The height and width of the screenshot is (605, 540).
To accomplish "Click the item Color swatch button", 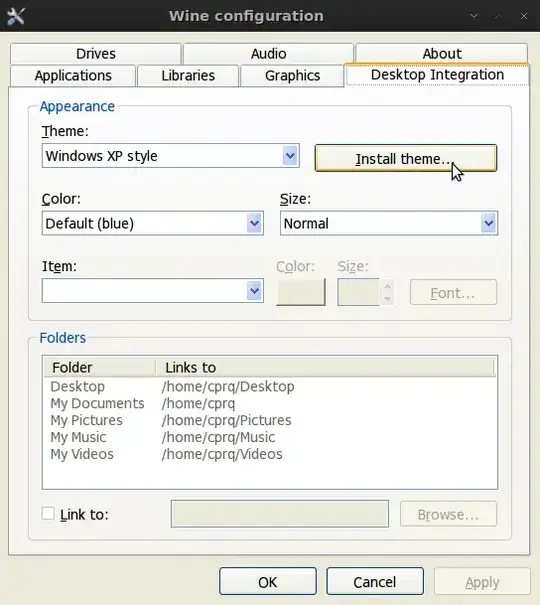I will [301, 292].
